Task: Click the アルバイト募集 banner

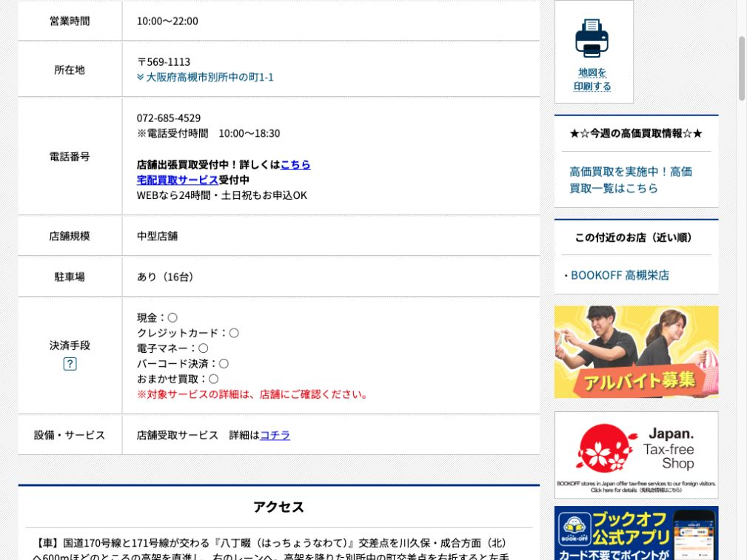Action: coord(637,352)
